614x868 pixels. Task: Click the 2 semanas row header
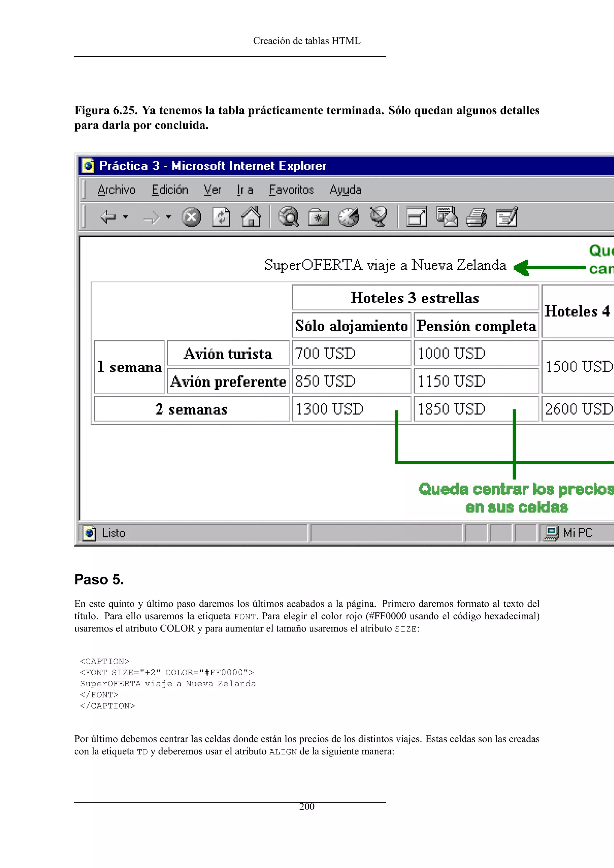pos(192,409)
